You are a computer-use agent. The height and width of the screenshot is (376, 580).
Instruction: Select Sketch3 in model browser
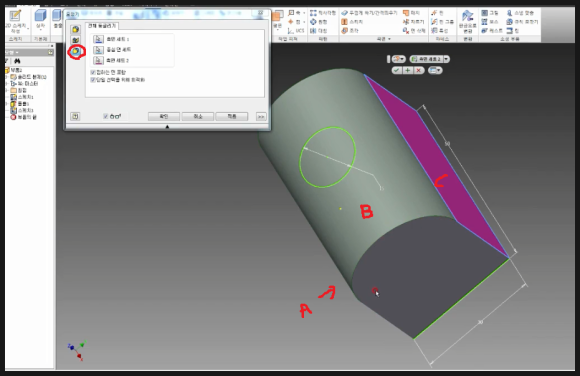[x=22, y=110]
